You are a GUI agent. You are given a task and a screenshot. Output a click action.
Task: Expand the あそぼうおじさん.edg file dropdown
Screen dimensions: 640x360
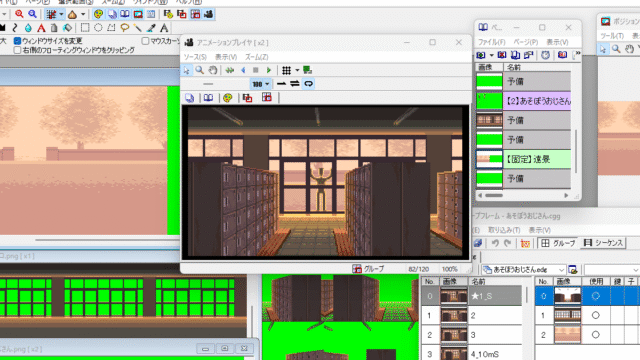point(561,270)
